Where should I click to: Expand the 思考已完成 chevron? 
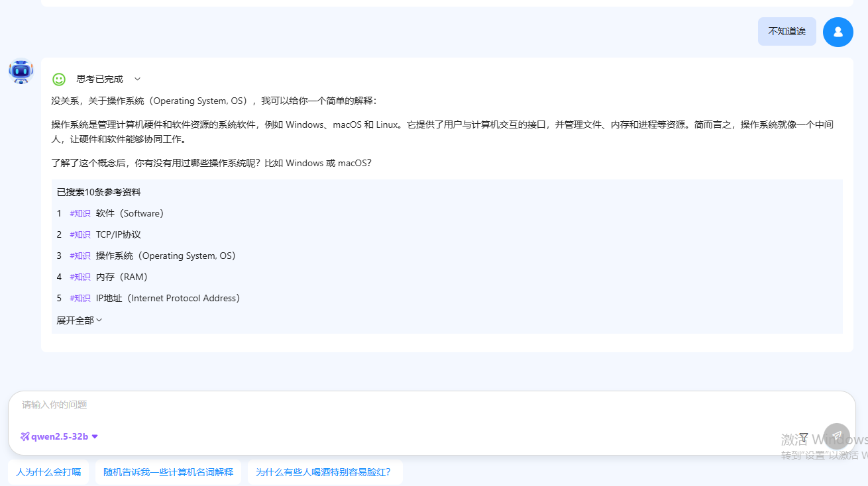pyautogui.click(x=138, y=79)
